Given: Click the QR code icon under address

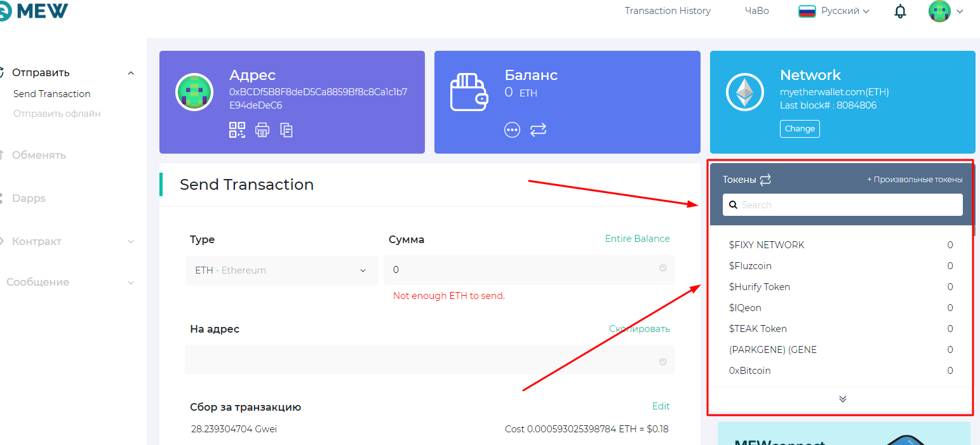Looking at the screenshot, I should pos(237,130).
